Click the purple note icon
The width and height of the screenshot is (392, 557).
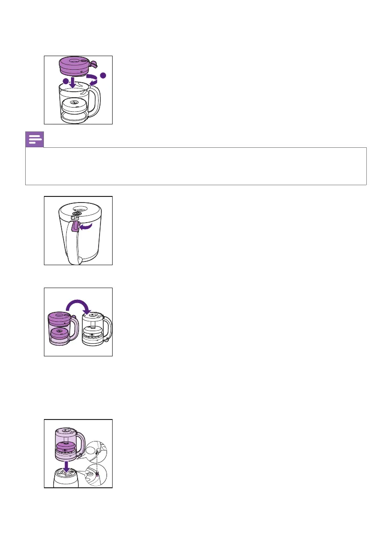click(35, 139)
